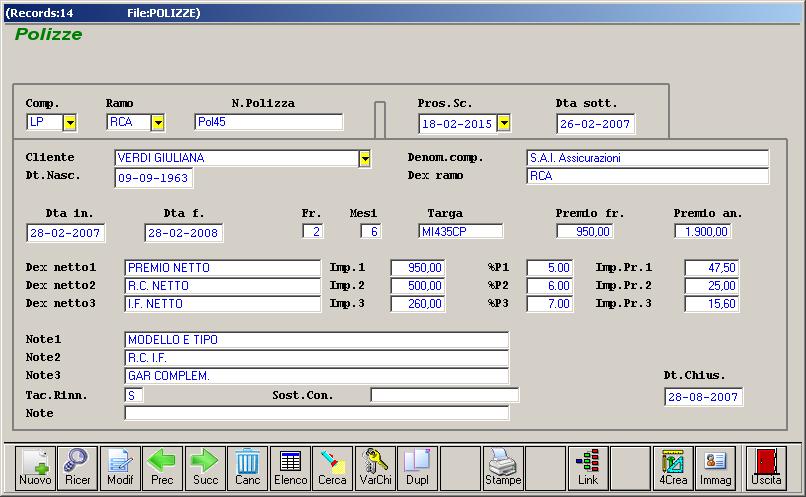The image size is (806, 497).
Task: Click the Imp.Pr.3 15,60 field
Action: [712, 304]
